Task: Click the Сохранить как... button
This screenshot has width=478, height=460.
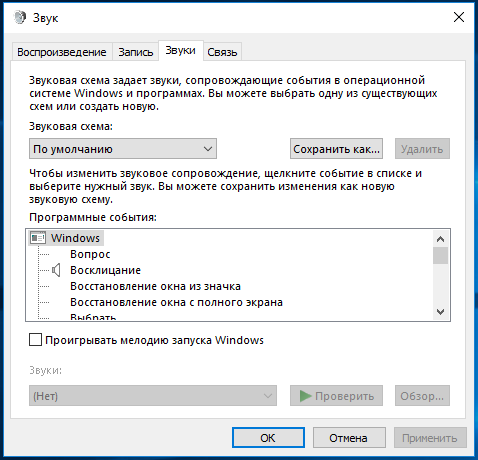Action: click(336, 149)
